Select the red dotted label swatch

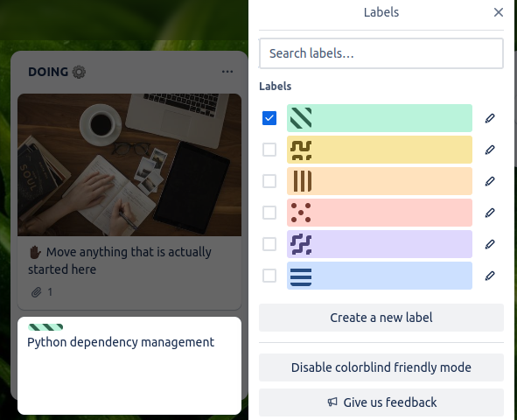point(380,213)
